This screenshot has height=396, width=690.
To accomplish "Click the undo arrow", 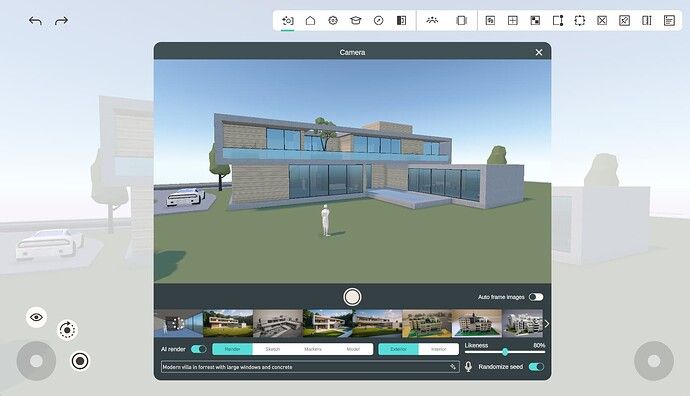I will pos(35,21).
